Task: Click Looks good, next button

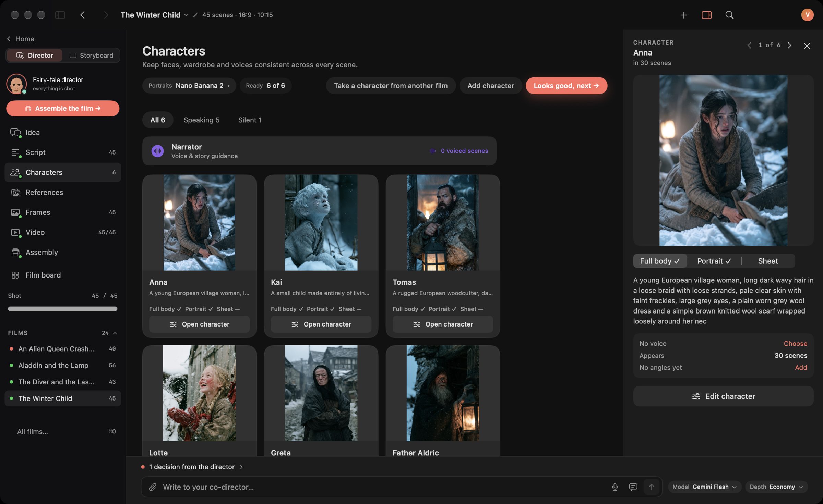Action: [566, 86]
